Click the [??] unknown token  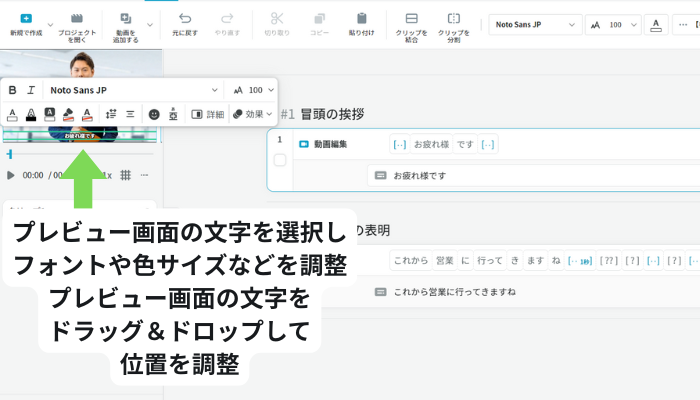(608, 260)
